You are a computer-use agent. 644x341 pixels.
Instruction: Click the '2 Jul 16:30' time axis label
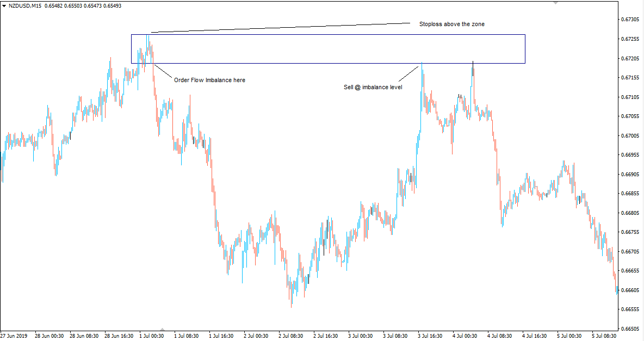click(x=326, y=336)
